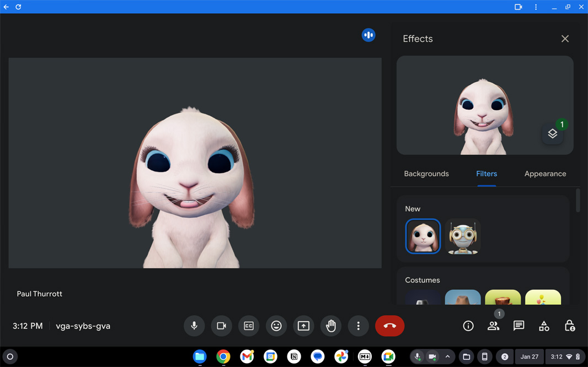Open the emoji reactions button
This screenshot has width=588, height=367.
tap(276, 326)
